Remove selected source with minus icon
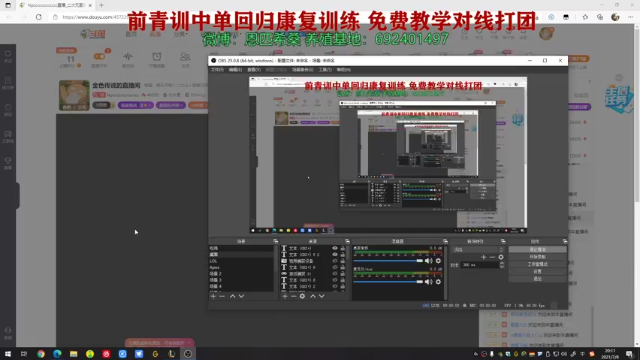This screenshot has width=640, height=360. tap(293, 296)
